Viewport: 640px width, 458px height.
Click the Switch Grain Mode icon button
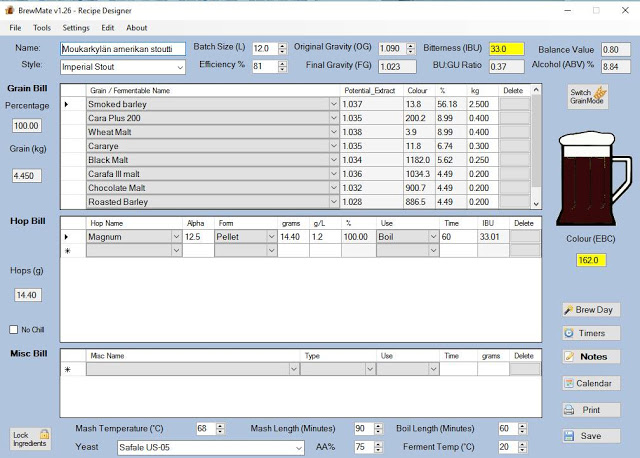590,98
